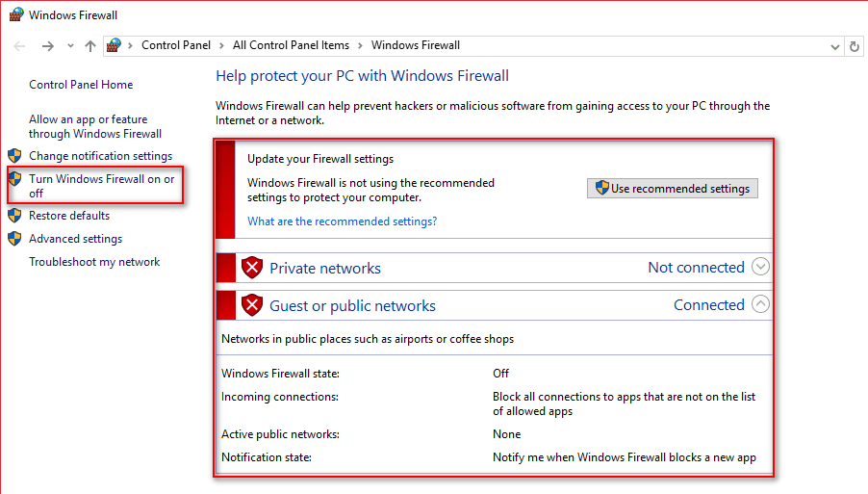
Task: Go forward with the Forward arrow
Action: coord(48,46)
